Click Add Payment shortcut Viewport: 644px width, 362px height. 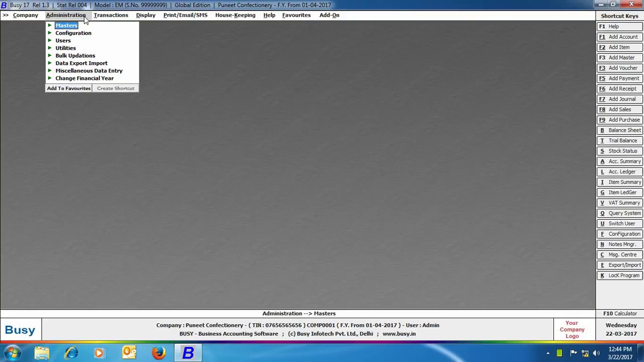pos(620,78)
